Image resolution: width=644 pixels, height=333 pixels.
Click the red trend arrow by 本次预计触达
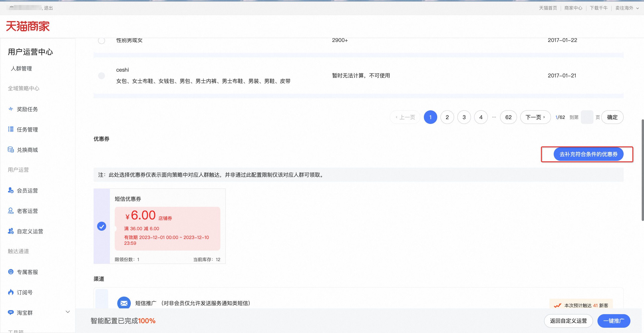(x=557, y=305)
